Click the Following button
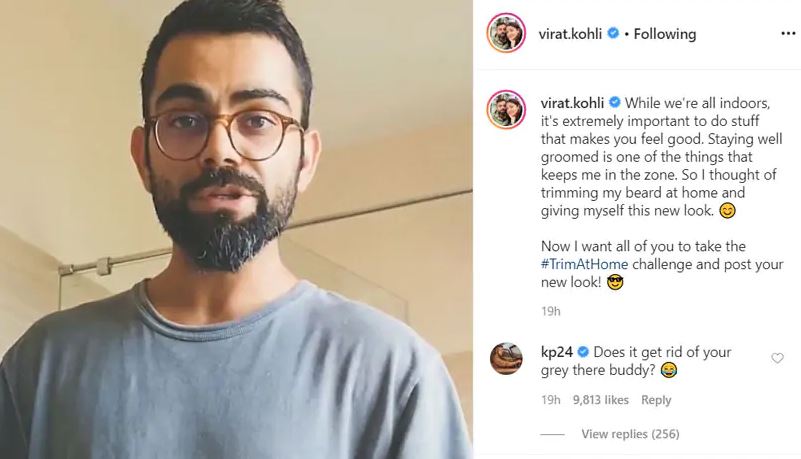This screenshot has height=459, width=801. pos(665,33)
